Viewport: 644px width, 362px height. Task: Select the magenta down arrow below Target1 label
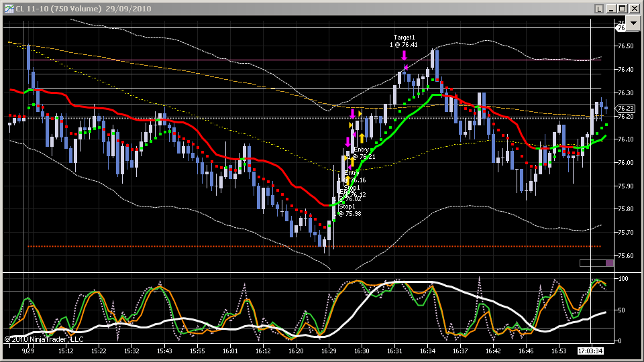point(404,56)
